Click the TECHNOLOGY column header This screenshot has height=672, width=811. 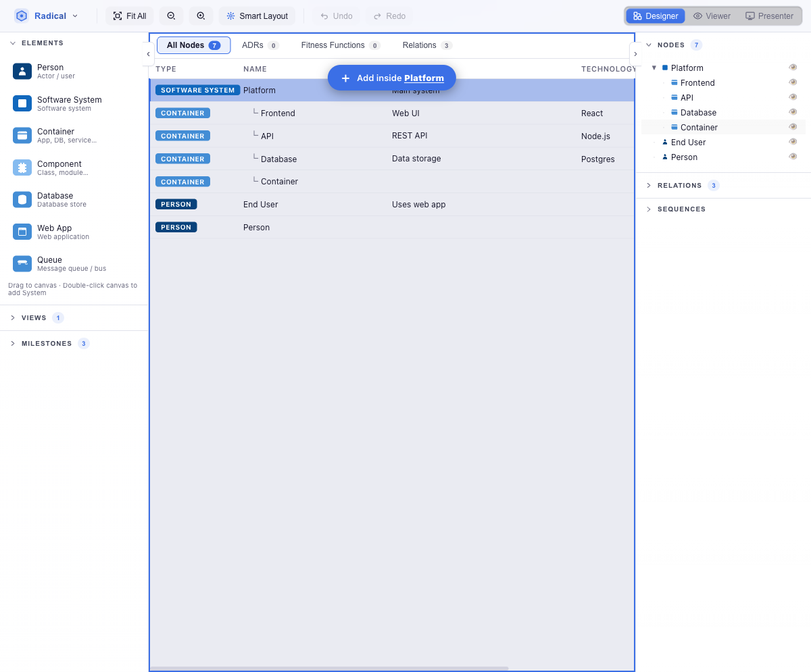coord(608,69)
